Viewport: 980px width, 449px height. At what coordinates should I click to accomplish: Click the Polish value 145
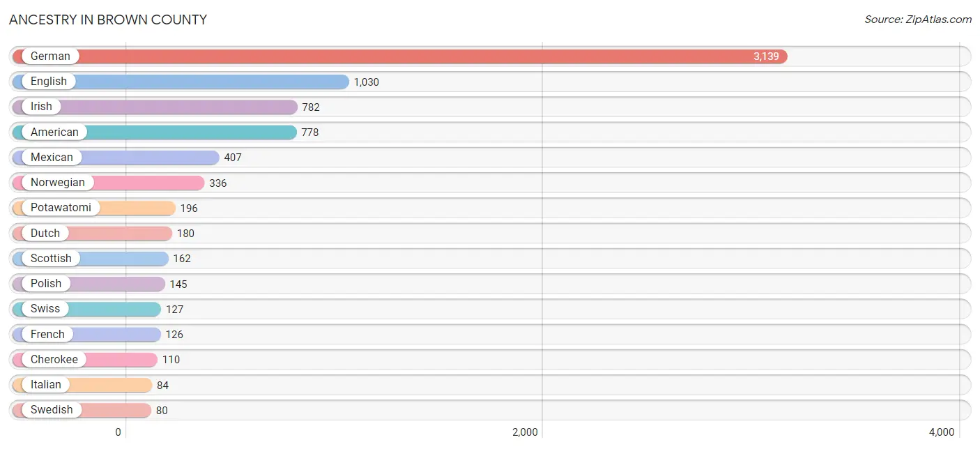pyautogui.click(x=178, y=284)
